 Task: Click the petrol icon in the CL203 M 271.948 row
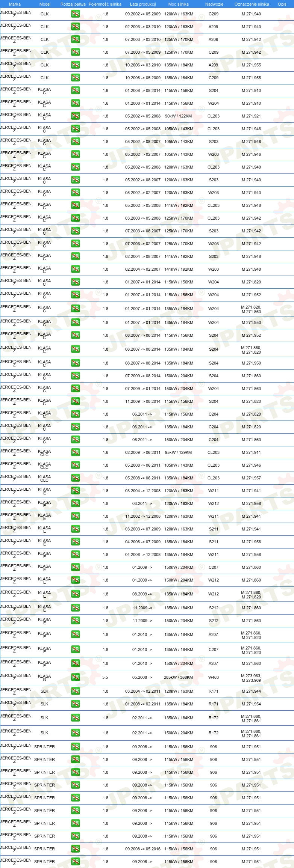pos(76,206)
